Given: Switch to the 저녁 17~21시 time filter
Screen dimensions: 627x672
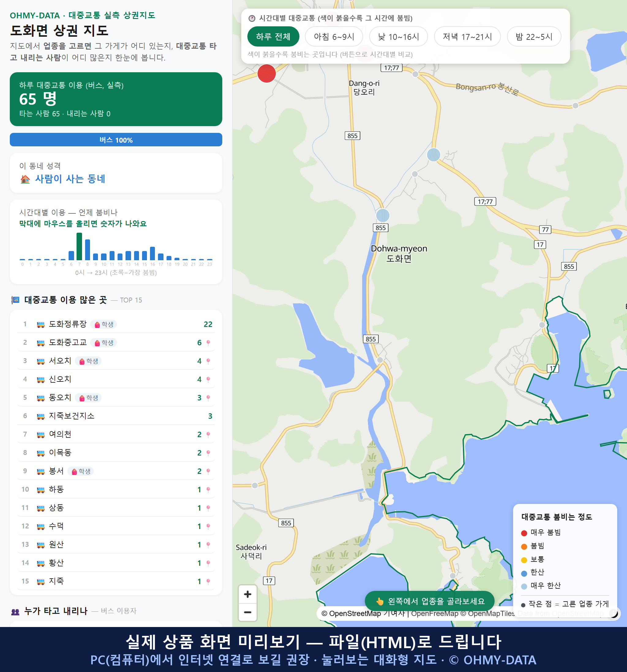Looking at the screenshot, I should point(467,36).
